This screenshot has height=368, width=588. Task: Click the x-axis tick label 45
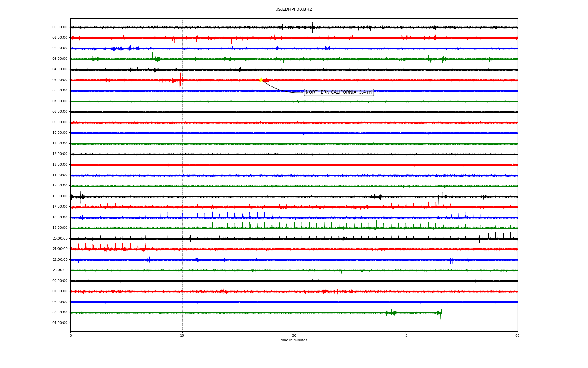(406, 336)
